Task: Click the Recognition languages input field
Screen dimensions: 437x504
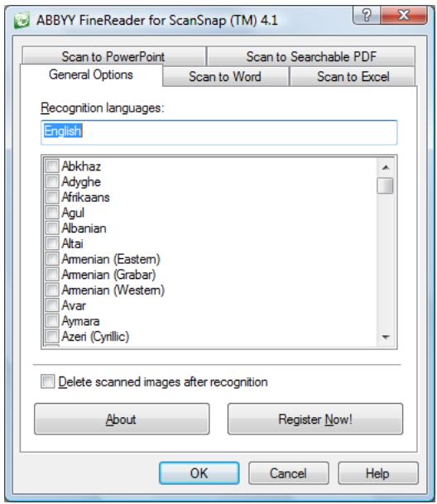Action: pos(219,132)
